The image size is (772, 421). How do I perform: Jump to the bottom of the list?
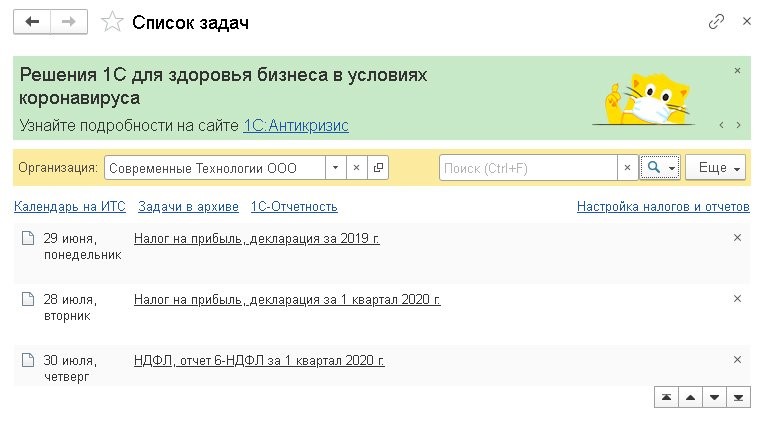[x=739, y=397]
